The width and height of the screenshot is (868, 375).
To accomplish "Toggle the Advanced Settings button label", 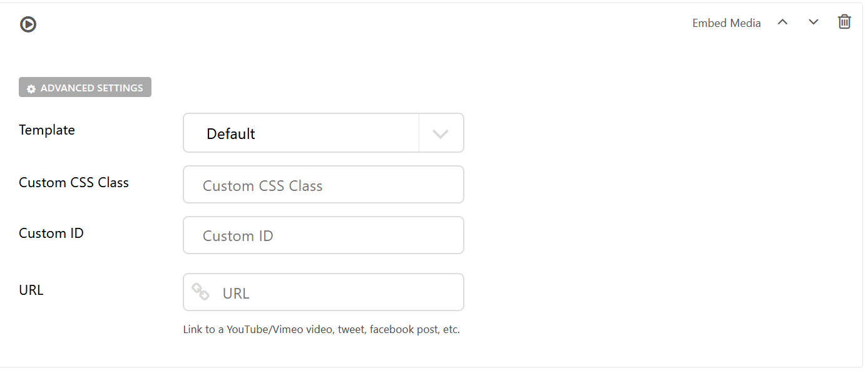I will [x=91, y=88].
